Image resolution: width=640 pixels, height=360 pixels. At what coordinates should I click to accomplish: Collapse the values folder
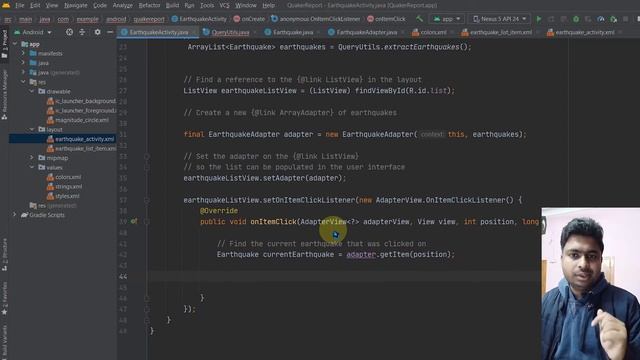(x=32, y=167)
